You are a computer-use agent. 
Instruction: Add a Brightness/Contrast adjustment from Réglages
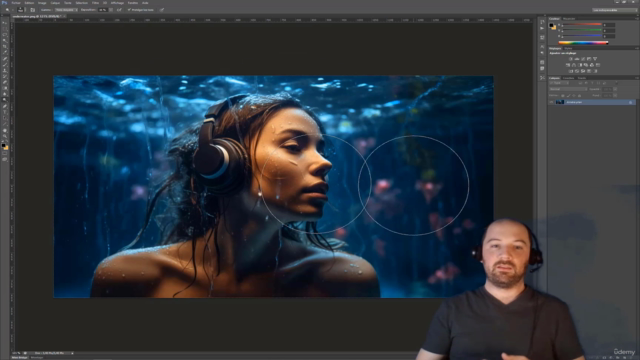pos(571,59)
